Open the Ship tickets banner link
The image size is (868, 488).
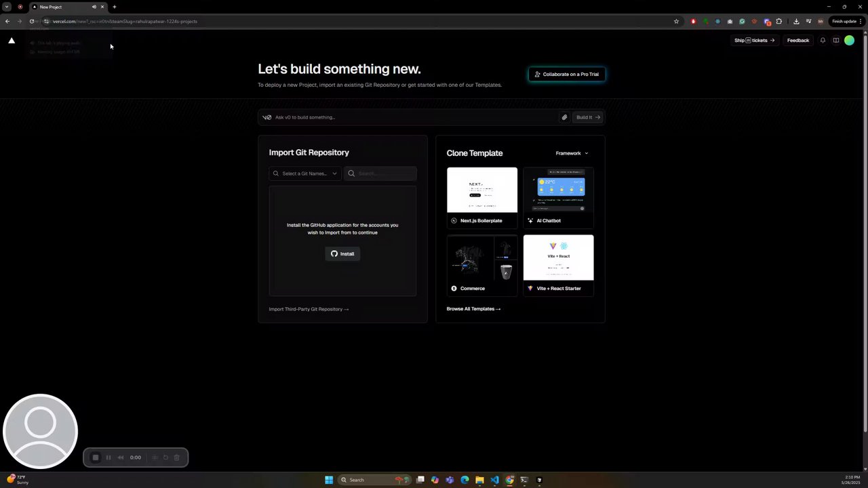754,40
